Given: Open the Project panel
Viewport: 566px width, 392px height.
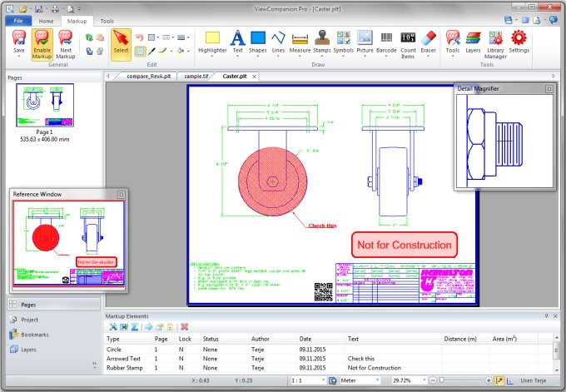Looking at the screenshot, I should pos(29,319).
